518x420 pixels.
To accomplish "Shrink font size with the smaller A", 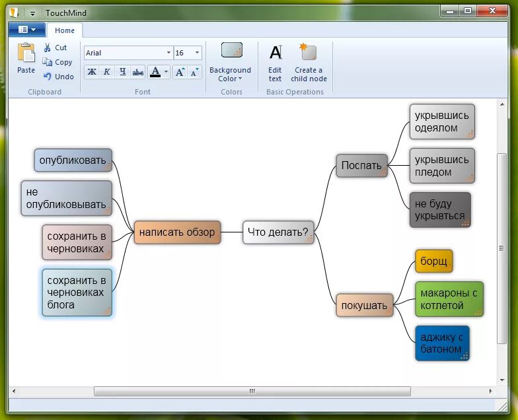I will click(x=194, y=72).
